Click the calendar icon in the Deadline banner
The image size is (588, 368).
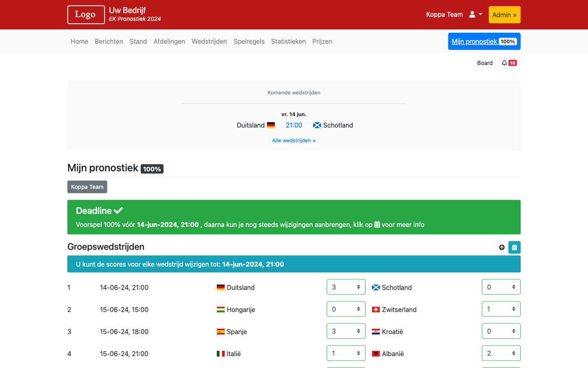377,224
